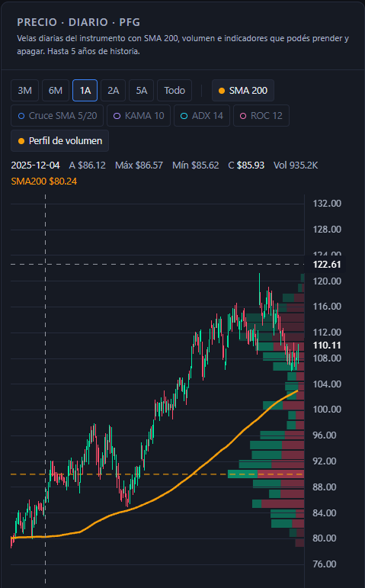Show Todo full history range
Image resolution: width=365 pixels, height=588 pixels.
(174, 91)
